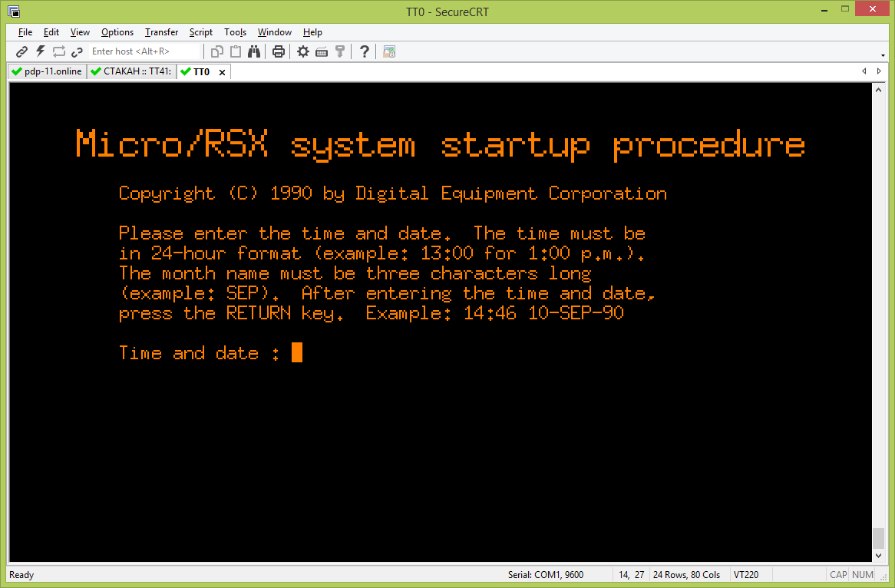Click the Reconnect arrows icon

tap(59, 51)
